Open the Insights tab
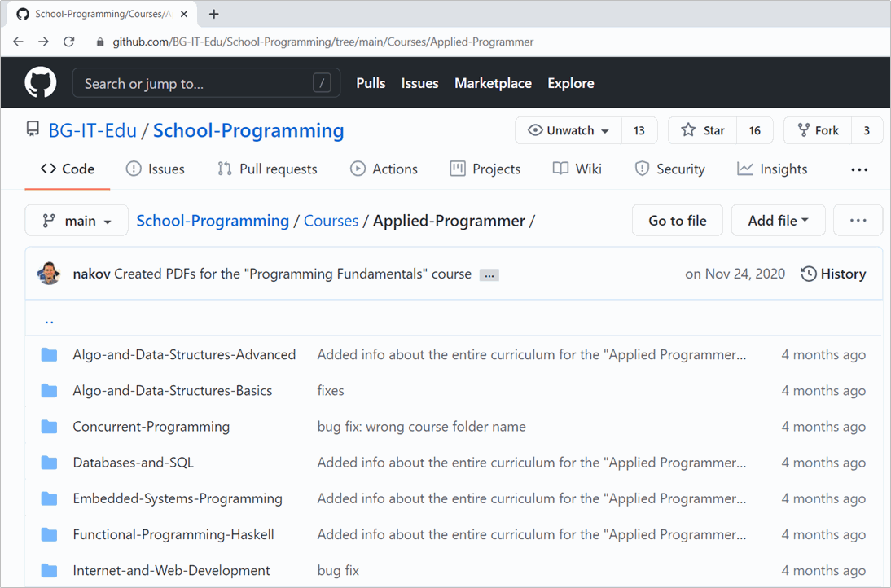The image size is (891, 588). pyautogui.click(x=772, y=169)
